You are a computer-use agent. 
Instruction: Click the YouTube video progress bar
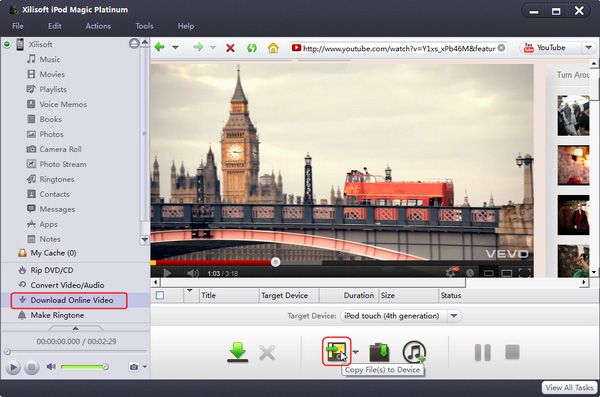(342, 263)
